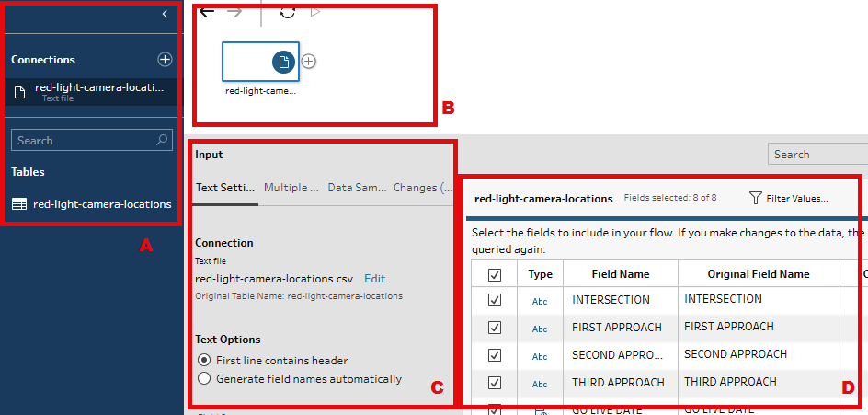This screenshot has height=415, width=868.
Task: Click SECOND APPROACH in Original Field Name column
Action: 736,353
